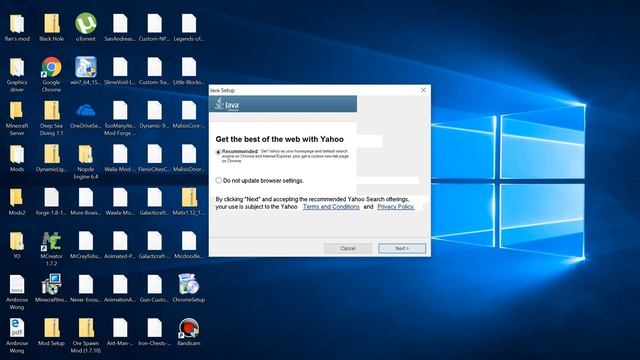The height and width of the screenshot is (360, 640).
Task: Open the Nopde Engine 6.4 folder
Action: point(85,161)
